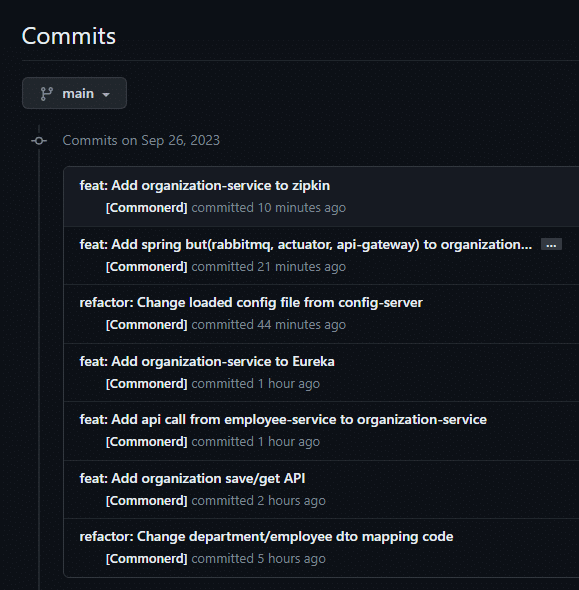Click the author name on the 5 hours ago commit
Image resolution: width=579 pixels, height=590 pixels.
(147, 559)
